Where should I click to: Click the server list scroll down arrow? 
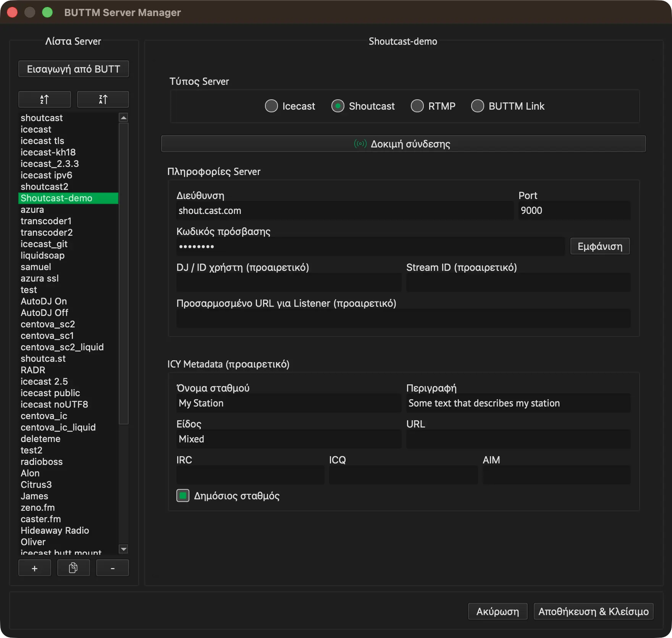[x=123, y=549]
